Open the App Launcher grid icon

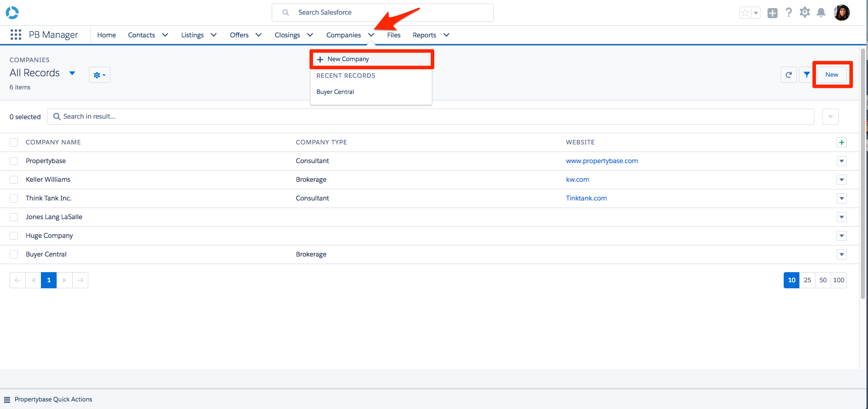16,34
